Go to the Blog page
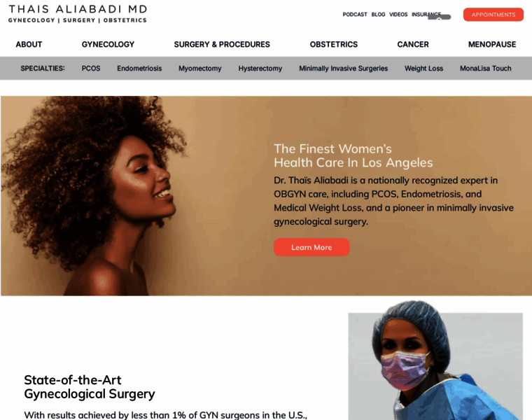The height and width of the screenshot is (420, 532). (x=378, y=14)
